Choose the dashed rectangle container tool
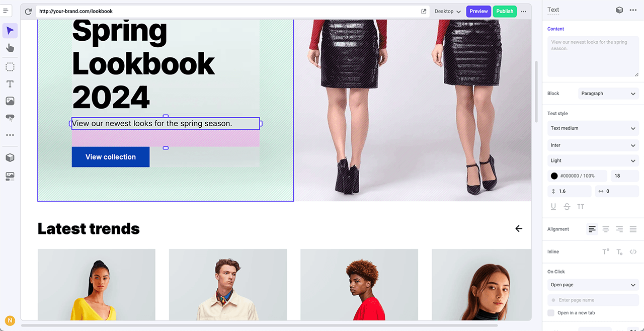This screenshot has width=644, height=331. 10,67
